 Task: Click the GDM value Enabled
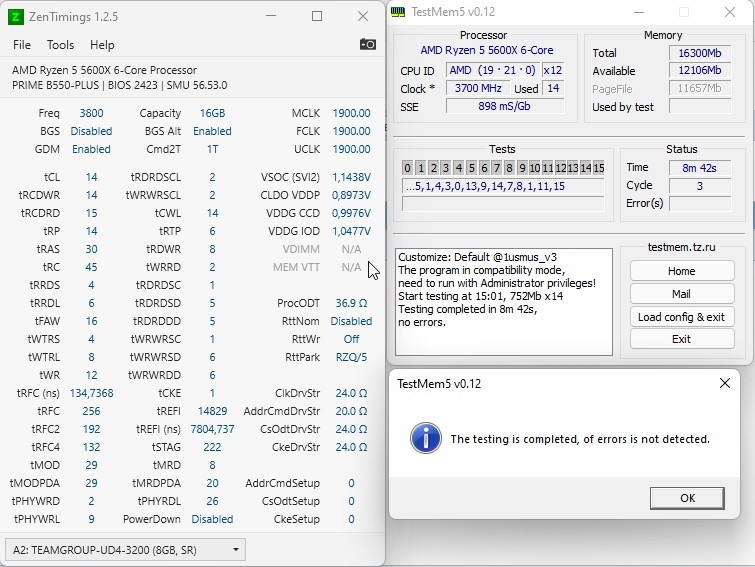coord(91,149)
